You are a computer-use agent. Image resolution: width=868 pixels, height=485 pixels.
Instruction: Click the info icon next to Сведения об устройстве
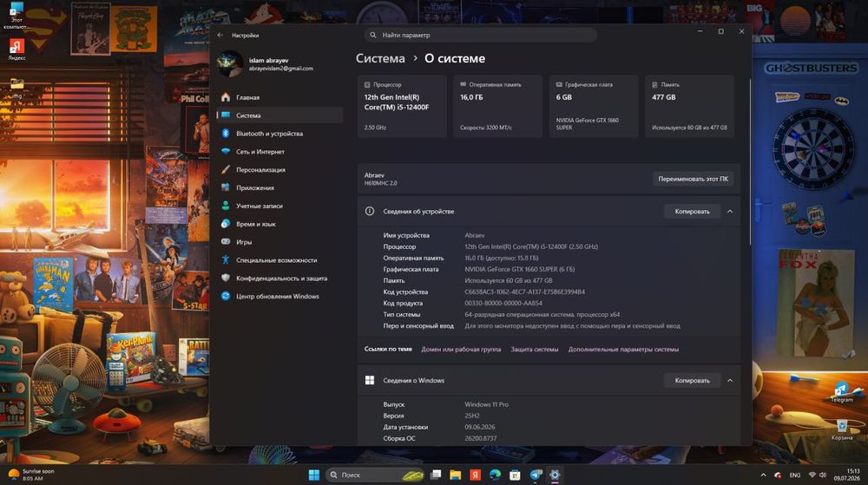[x=370, y=211]
